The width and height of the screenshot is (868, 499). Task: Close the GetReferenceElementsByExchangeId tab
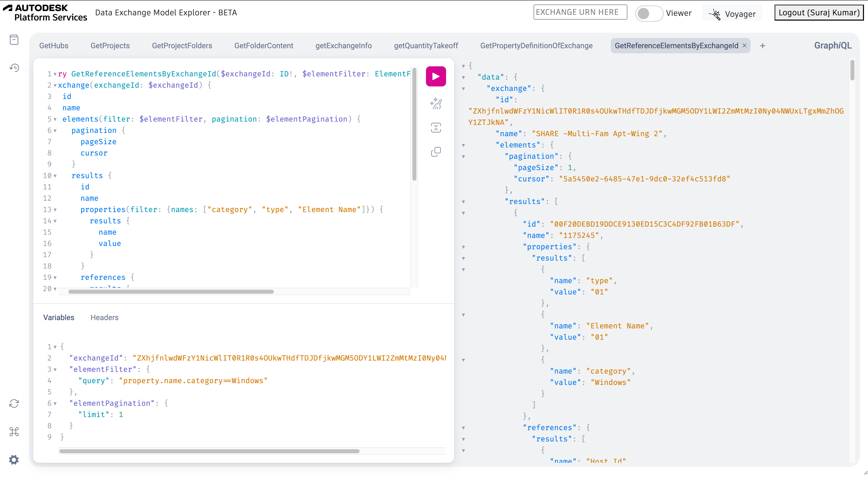[745, 45]
